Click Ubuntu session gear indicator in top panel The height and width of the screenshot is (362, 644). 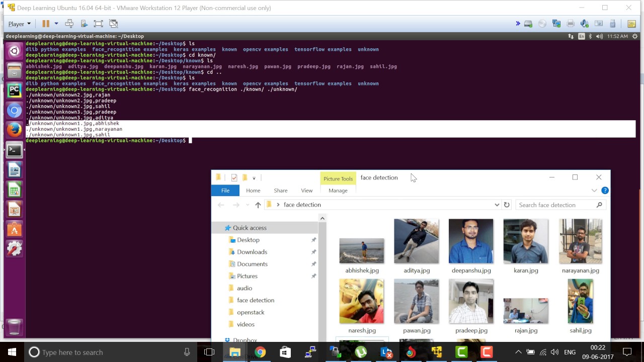pos(634,36)
